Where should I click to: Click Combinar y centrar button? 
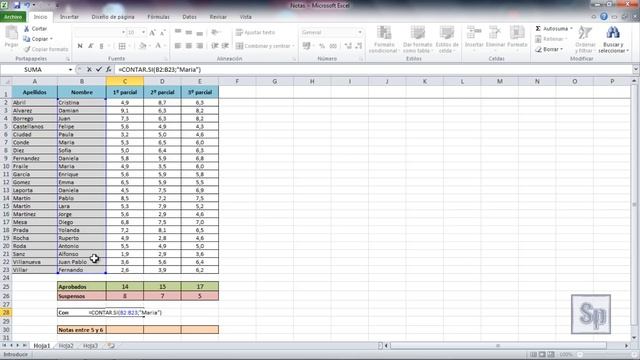(264, 46)
